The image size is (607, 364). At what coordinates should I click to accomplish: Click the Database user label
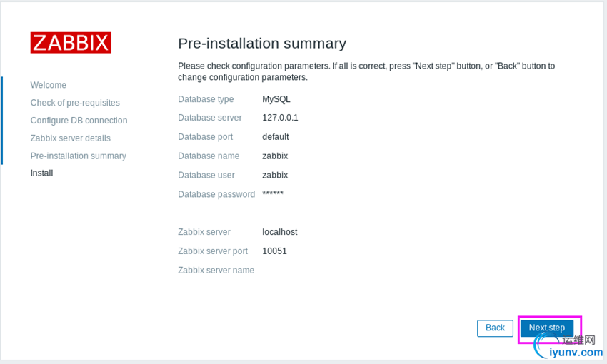[x=206, y=175]
